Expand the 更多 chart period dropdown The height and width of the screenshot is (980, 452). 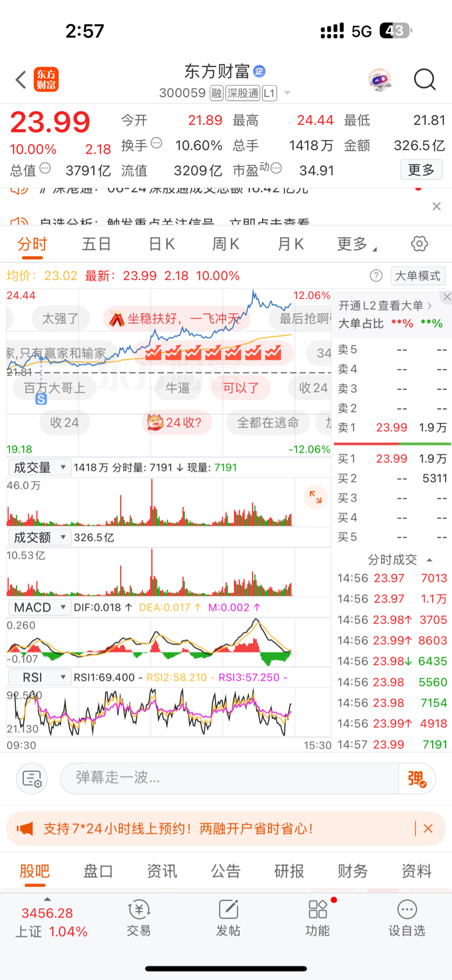tap(356, 244)
